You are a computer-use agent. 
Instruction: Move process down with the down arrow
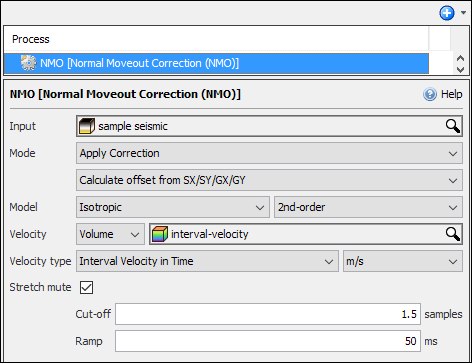460,69
